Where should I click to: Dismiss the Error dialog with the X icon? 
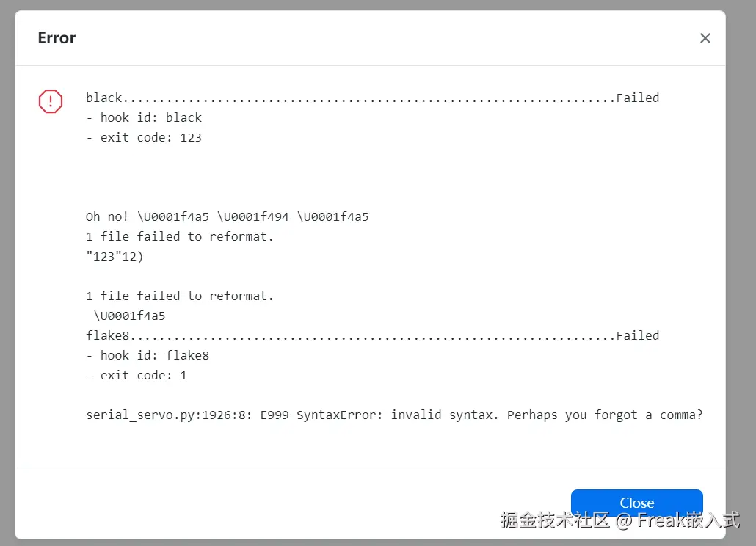coord(705,38)
